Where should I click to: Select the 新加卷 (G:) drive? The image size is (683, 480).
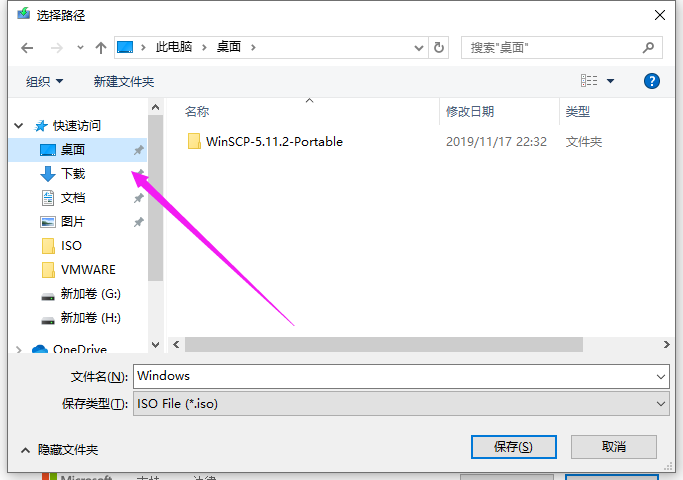point(91,294)
